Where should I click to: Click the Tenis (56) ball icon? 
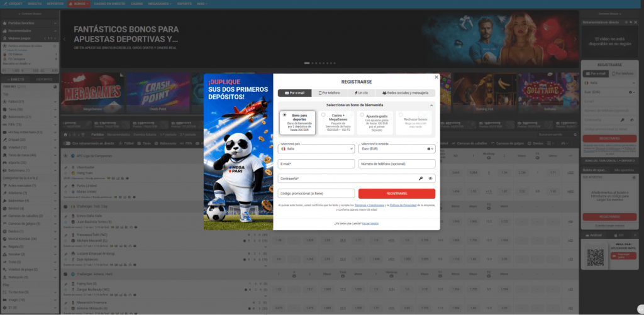point(5,109)
